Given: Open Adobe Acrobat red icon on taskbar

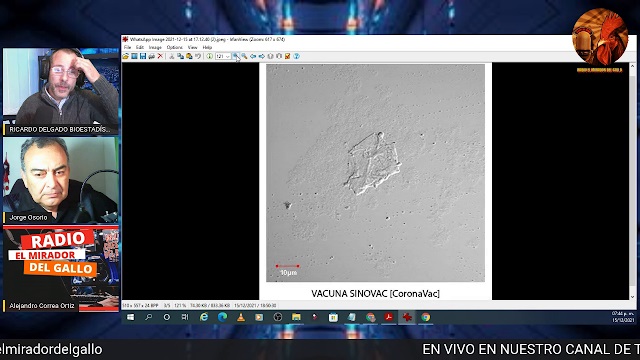Looking at the screenshot, I should [389, 317].
